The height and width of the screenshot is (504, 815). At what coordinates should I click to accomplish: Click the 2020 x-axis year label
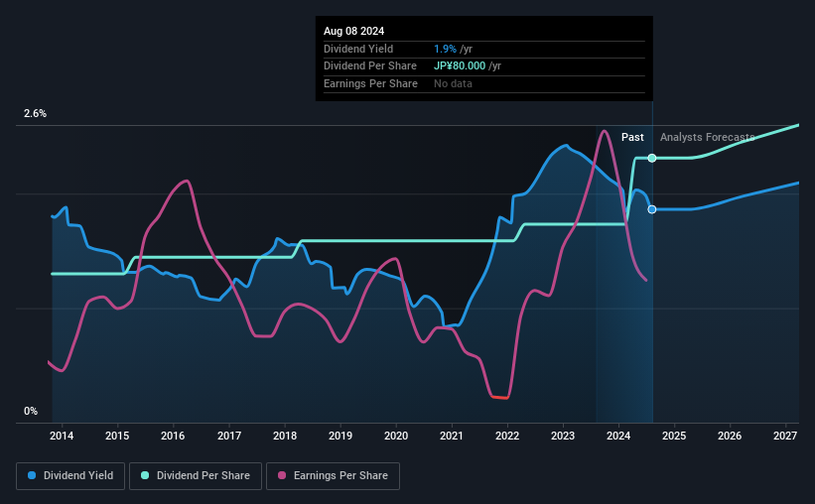pos(396,436)
